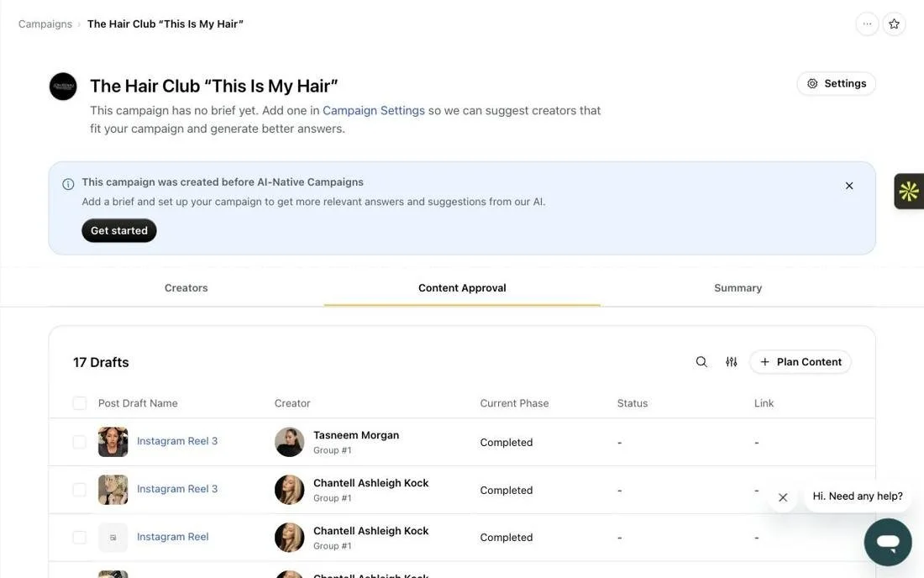Open the yellow asterisk side widget

(x=909, y=191)
